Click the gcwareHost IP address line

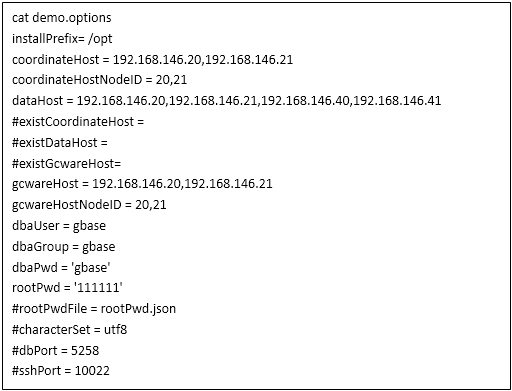(142, 184)
